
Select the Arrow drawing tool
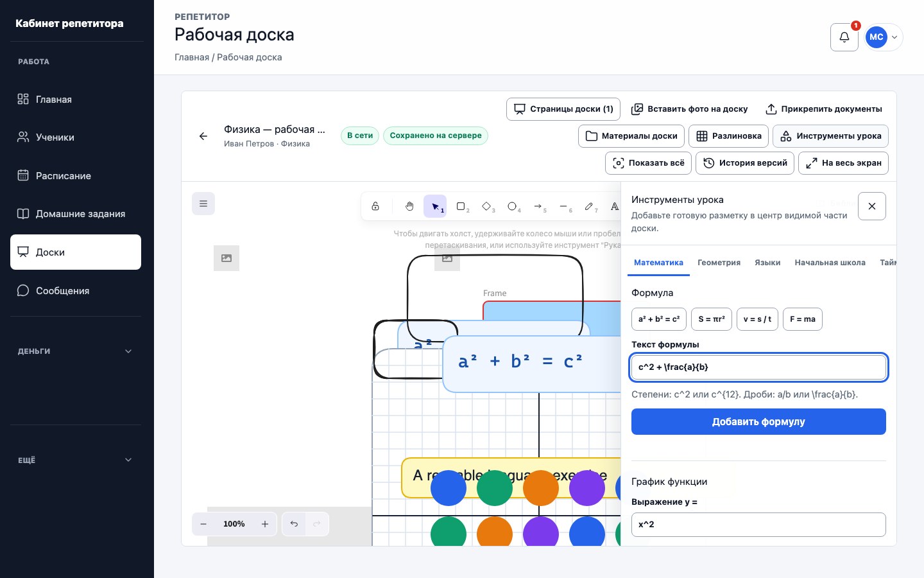[538, 206]
